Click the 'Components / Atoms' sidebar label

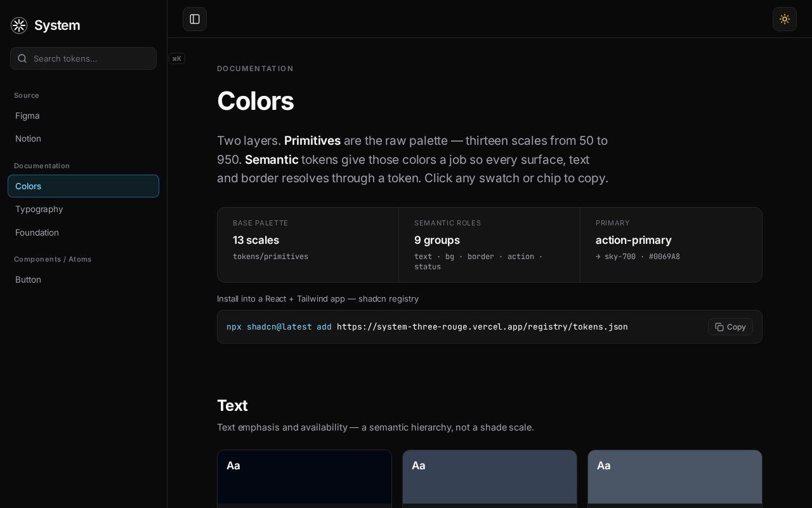53,259
